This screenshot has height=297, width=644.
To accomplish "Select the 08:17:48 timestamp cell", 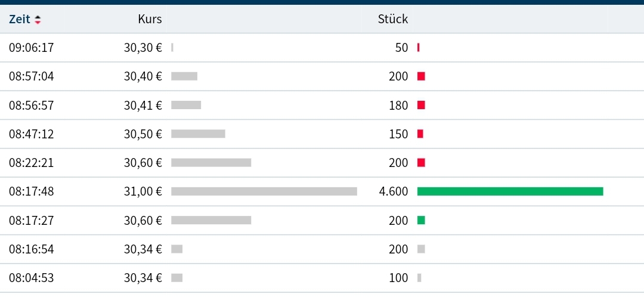I will tap(32, 191).
